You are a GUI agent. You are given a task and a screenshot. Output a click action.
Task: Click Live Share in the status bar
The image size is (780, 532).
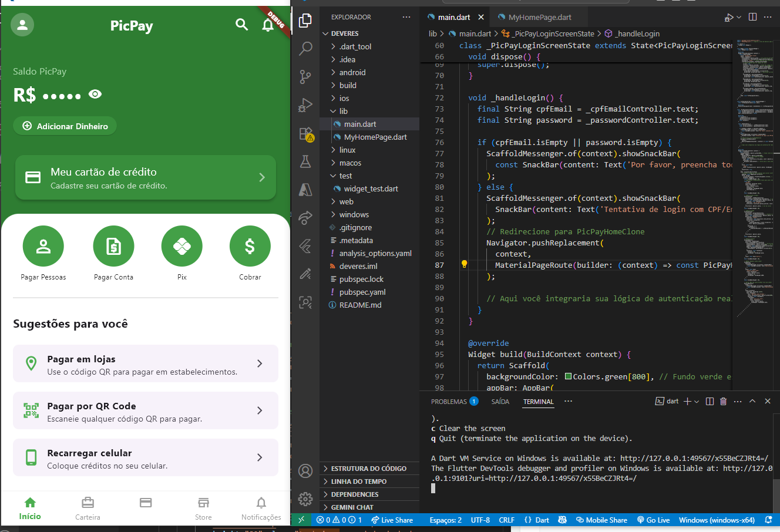pyautogui.click(x=392, y=520)
